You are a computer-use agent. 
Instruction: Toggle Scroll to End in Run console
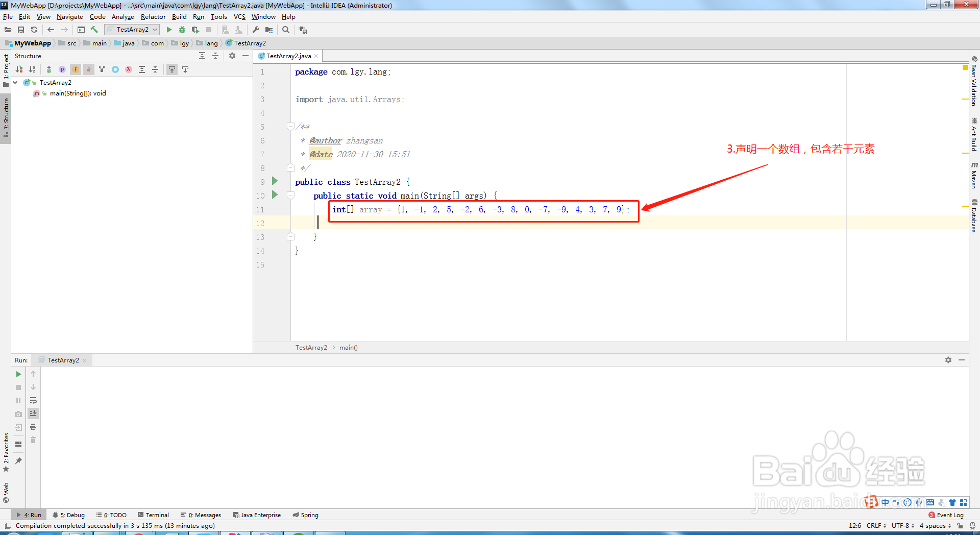pos(33,413)
